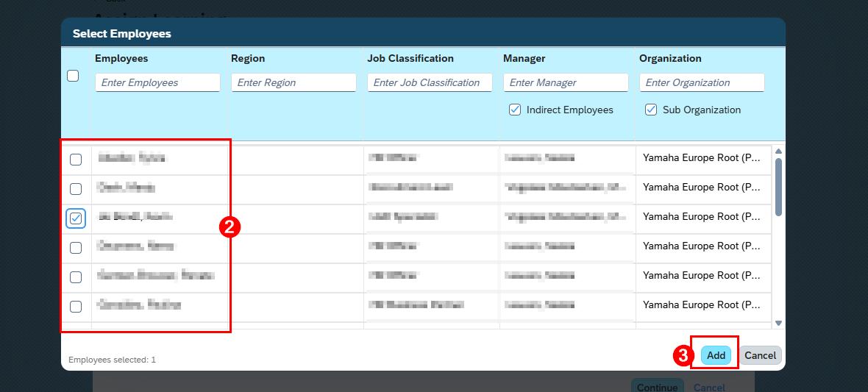868x392 pixels.
Task: Toggle the Indirect Employees checkbox
Action: point(515,110)
